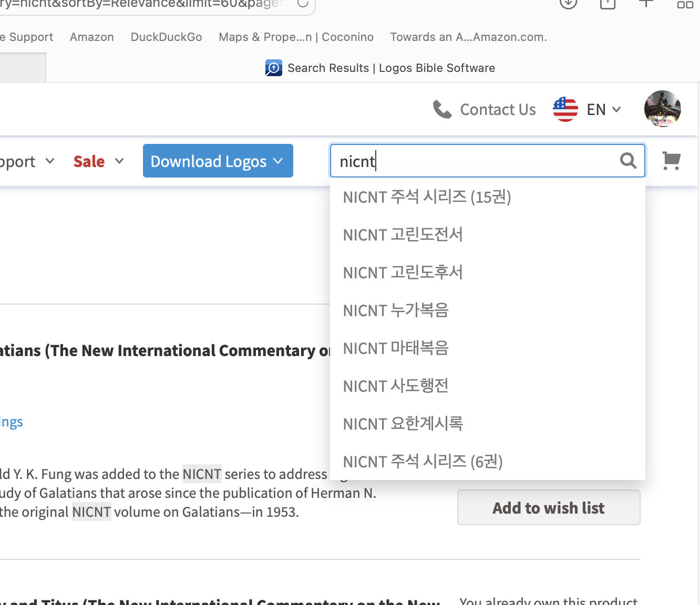Click the browser tab overview icon
The height and width of the screenshot is (605, 700).
[685, 4]
